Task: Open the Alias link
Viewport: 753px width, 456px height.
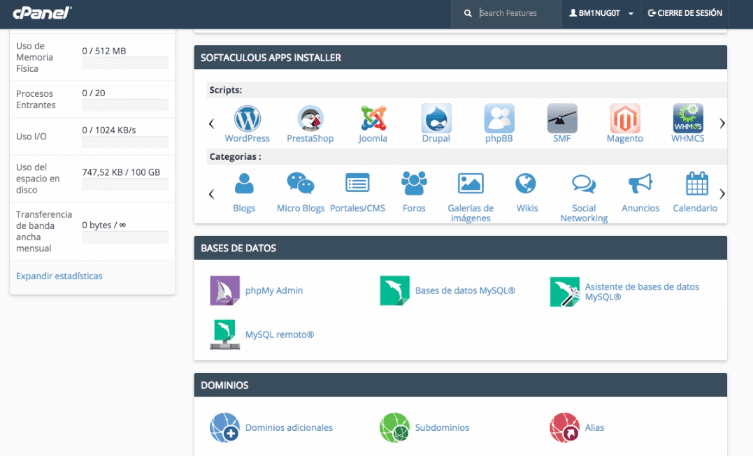Action: pos(594,427)
